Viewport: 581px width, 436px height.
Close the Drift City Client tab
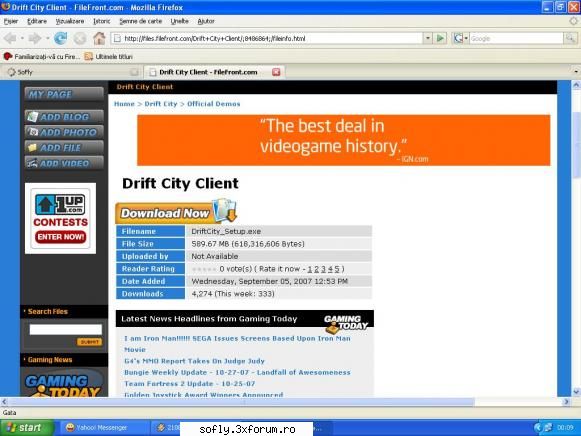pos(276,72)
